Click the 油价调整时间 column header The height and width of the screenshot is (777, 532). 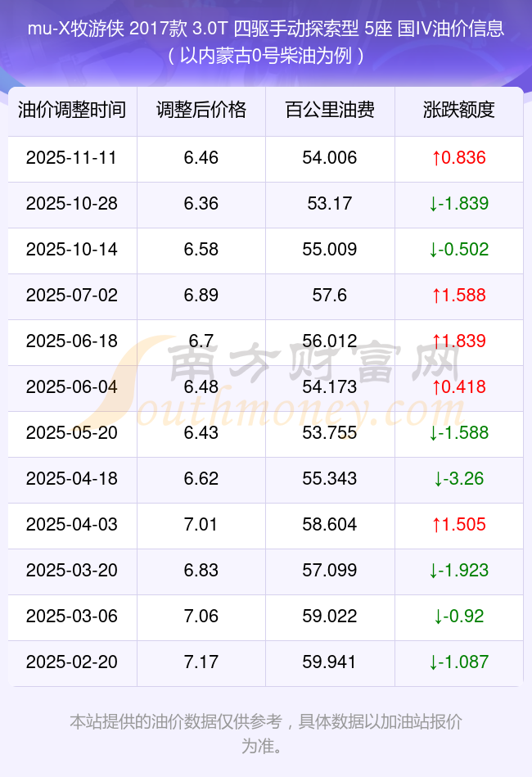tap(72, 110)
